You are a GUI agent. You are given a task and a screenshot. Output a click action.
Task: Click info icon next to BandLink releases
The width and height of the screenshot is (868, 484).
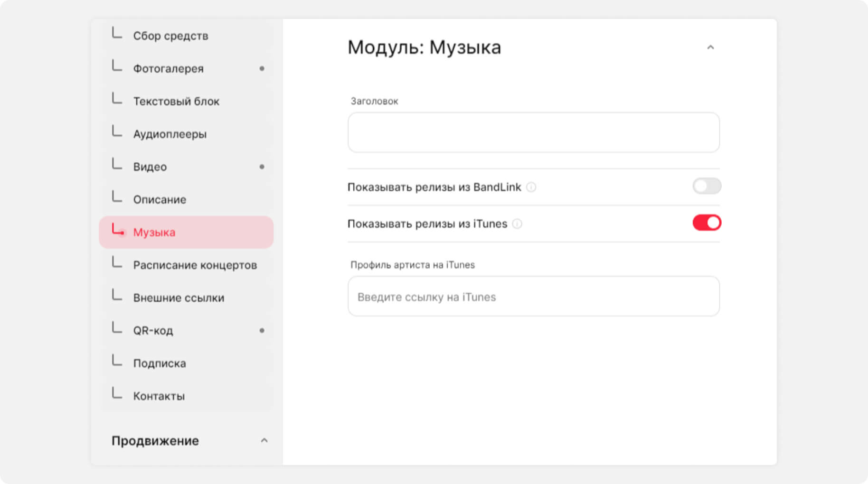[x=531, y=187]
